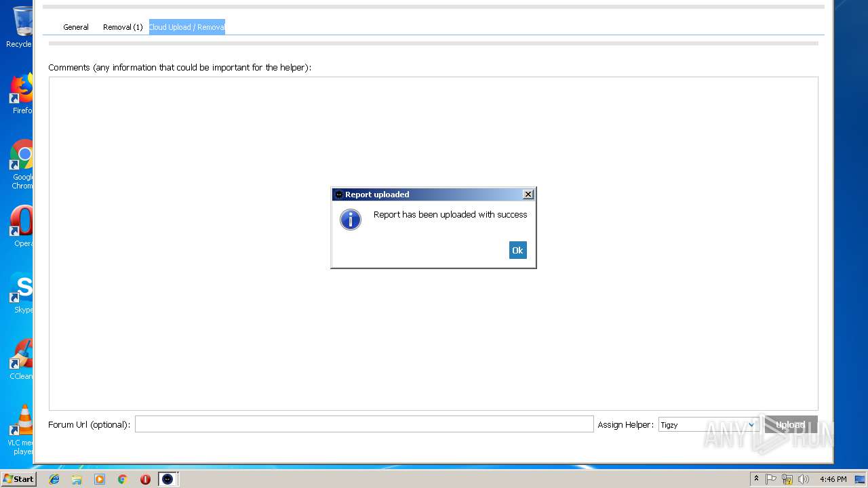The height and width of the screenshot is (488, 868).
Task: Open Windows Media Player from the taskbar
Action: pos(100,479)
